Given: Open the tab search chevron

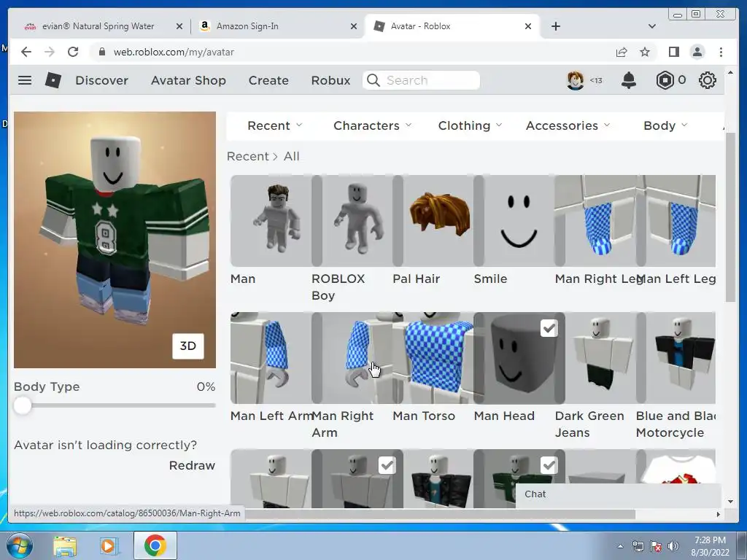Looking at the screenshot, I should [x=652, y=26].
